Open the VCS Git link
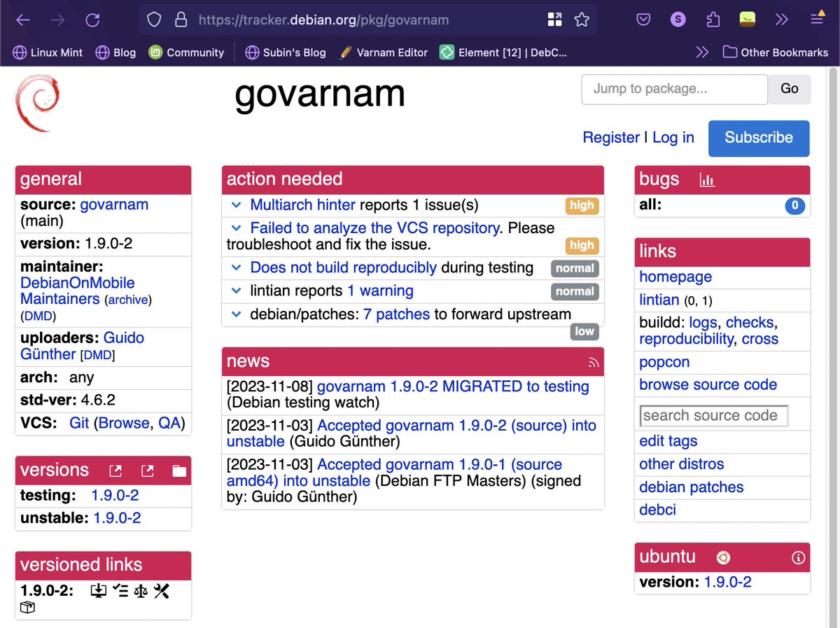Viewport: 840px width, 628px height. [79, 423]
